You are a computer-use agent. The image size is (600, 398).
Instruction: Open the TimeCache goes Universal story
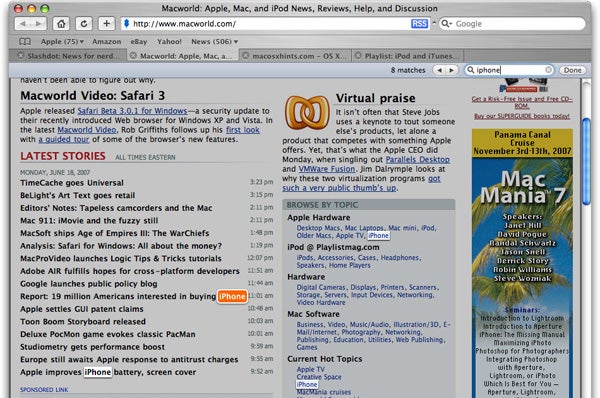[x=72, y=183]
